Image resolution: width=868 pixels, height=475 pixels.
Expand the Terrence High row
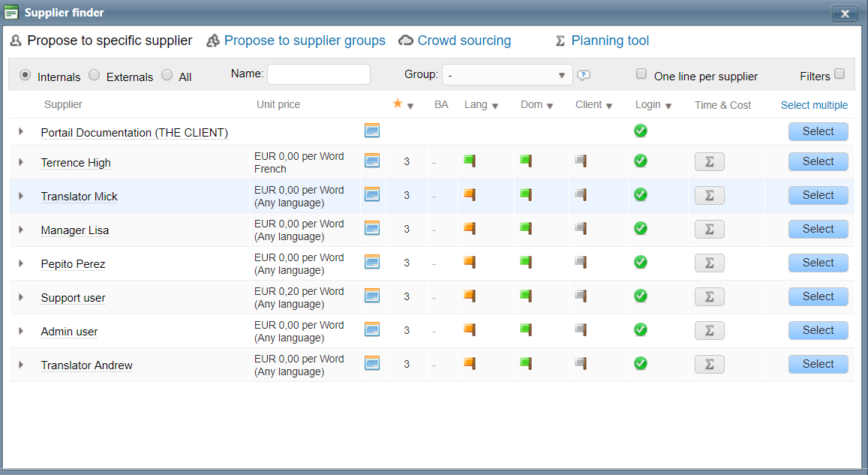pos(21,162)
